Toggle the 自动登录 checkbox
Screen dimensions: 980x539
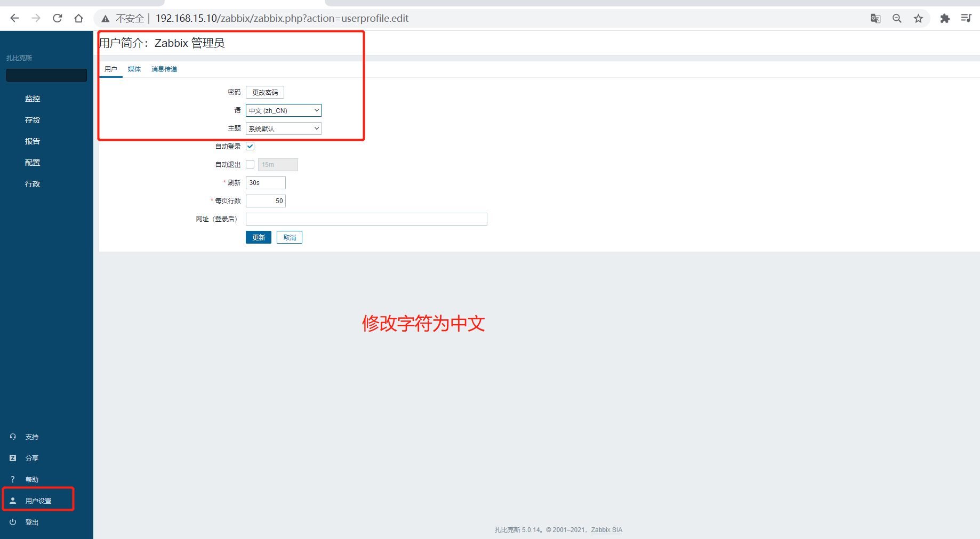[250, 146]
